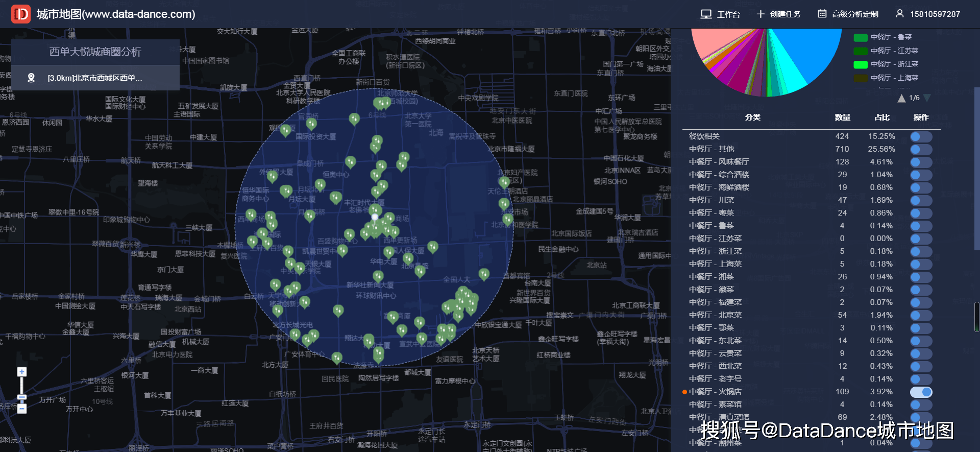This screenshot has height=452, width=980.
Task: Click the 创建任务 plus icon
Action: click(761, 14)
